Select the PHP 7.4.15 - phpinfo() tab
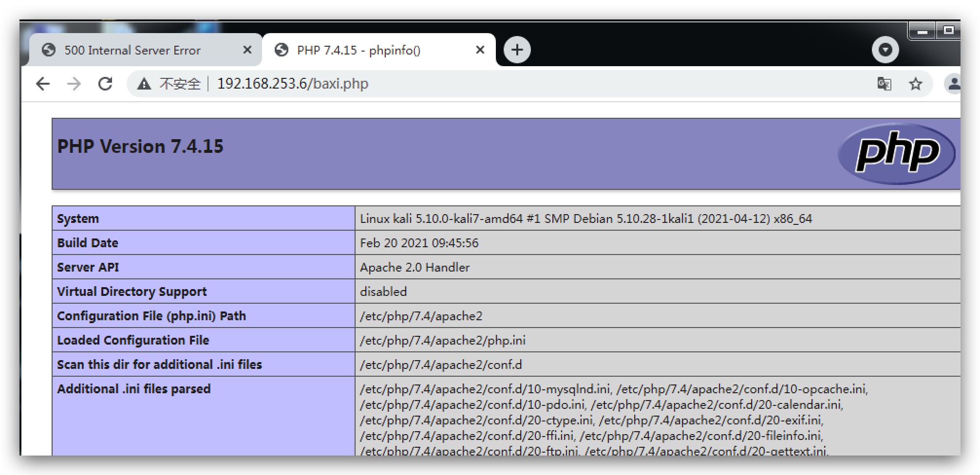The width and height of the screenshot is (980, 475). tap(378, 50)
